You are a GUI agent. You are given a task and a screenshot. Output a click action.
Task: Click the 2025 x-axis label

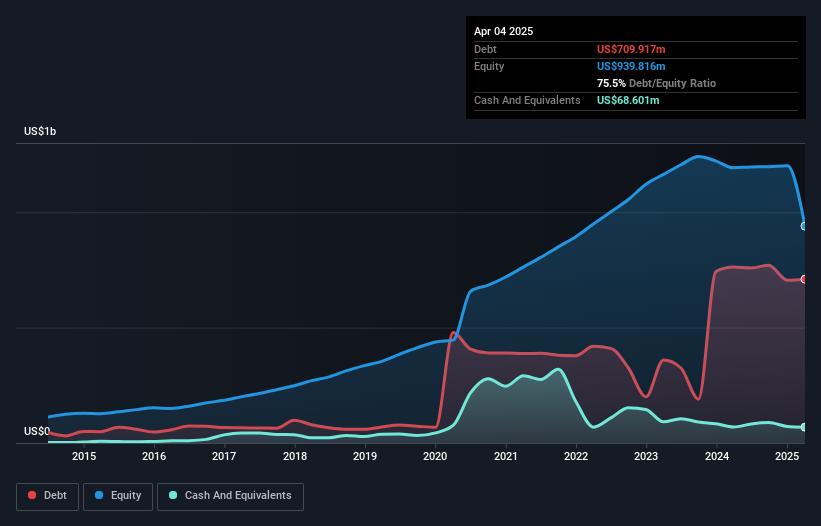(x=787, y=456)
